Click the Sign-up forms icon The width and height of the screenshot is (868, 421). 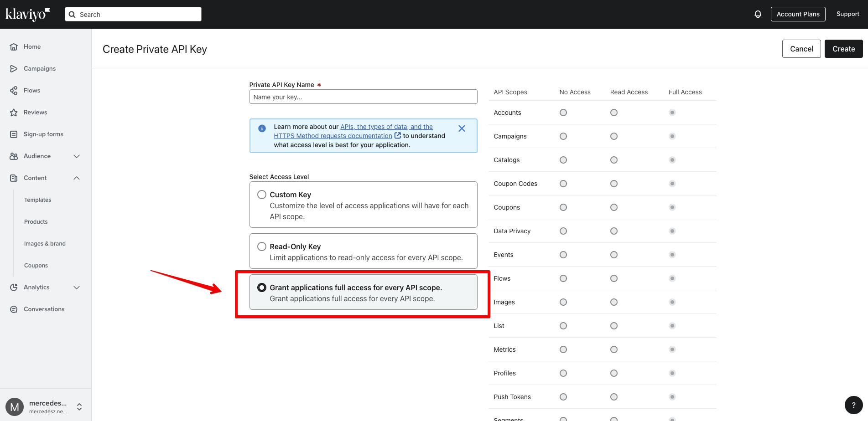point(14,134)
